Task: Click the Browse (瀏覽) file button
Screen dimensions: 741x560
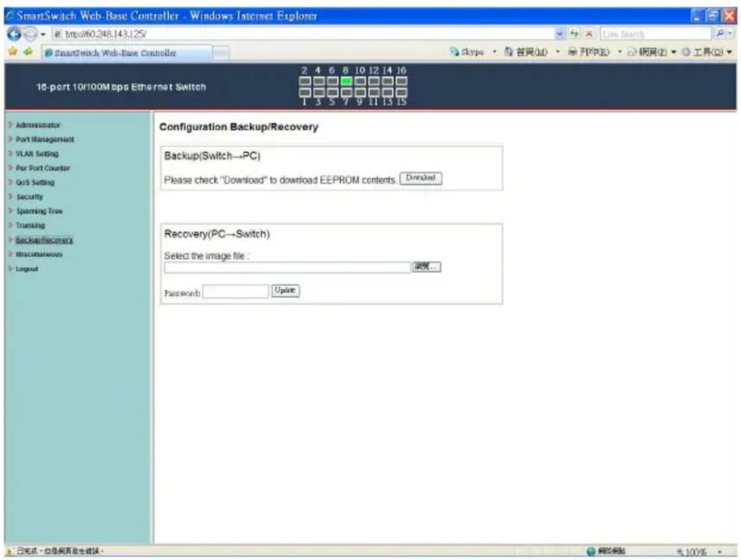Action: tap(427, 267)
